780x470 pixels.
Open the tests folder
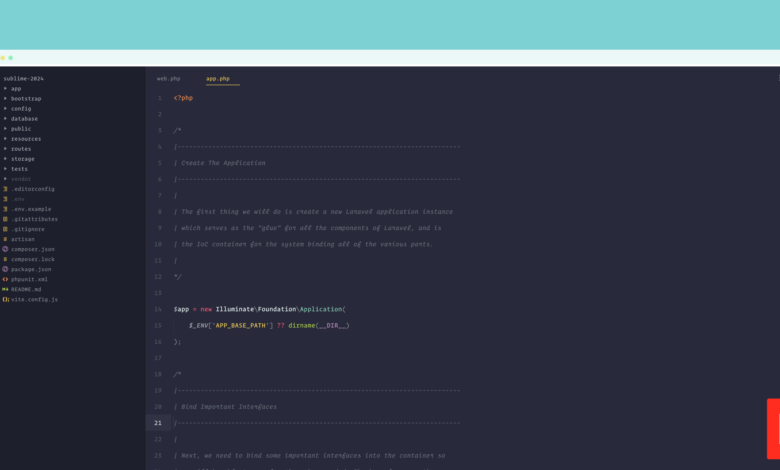coord(19,169)
